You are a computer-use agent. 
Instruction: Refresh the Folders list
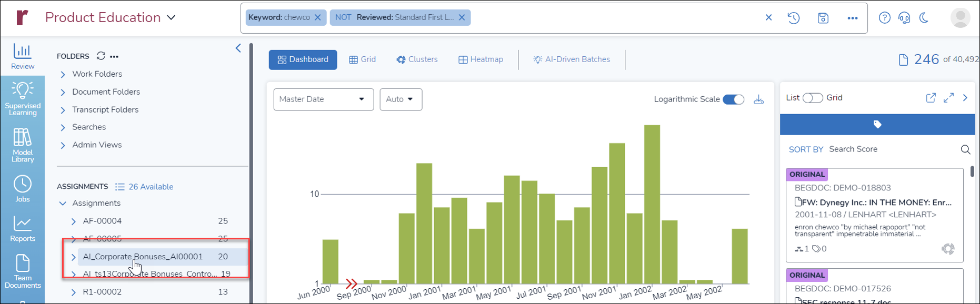coord(101,56)
